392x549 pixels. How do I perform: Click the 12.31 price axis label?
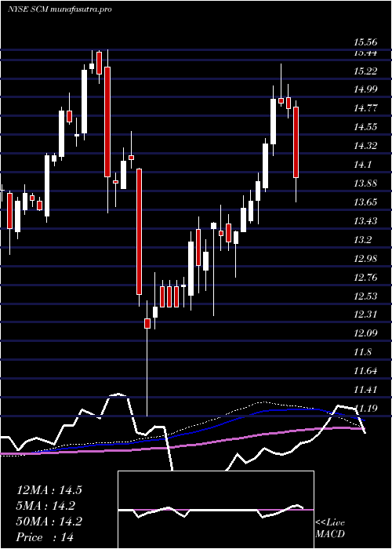[x=365, y=314]
